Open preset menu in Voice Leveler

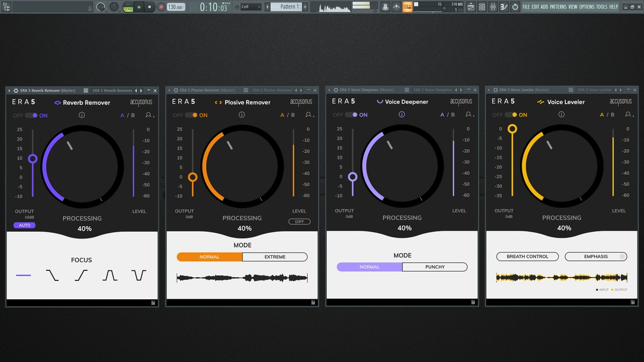(x=628, y=115)
